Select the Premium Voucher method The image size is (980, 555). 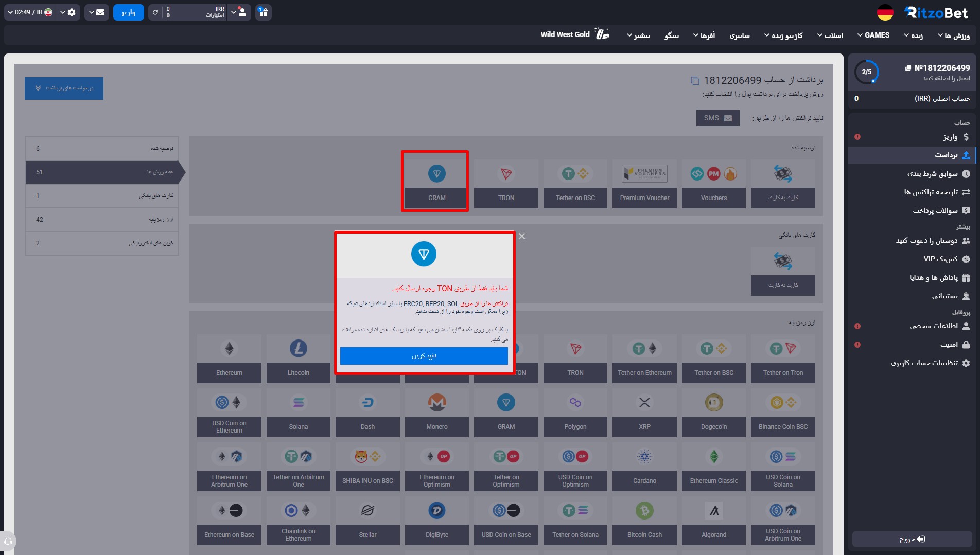[644, 184]
